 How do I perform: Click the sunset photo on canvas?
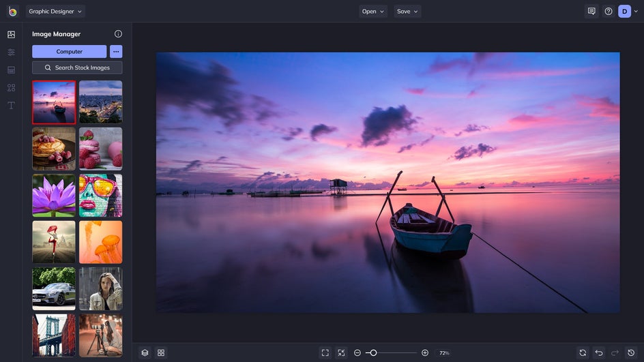[x=387, y=182]
